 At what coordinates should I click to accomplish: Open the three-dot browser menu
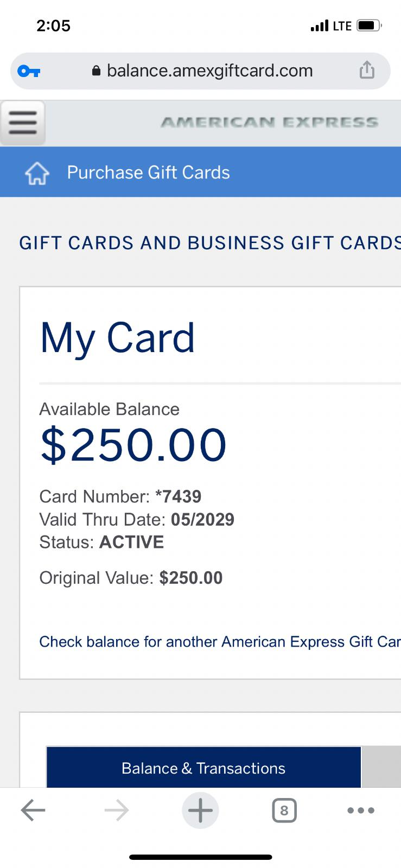click(360, 810)
